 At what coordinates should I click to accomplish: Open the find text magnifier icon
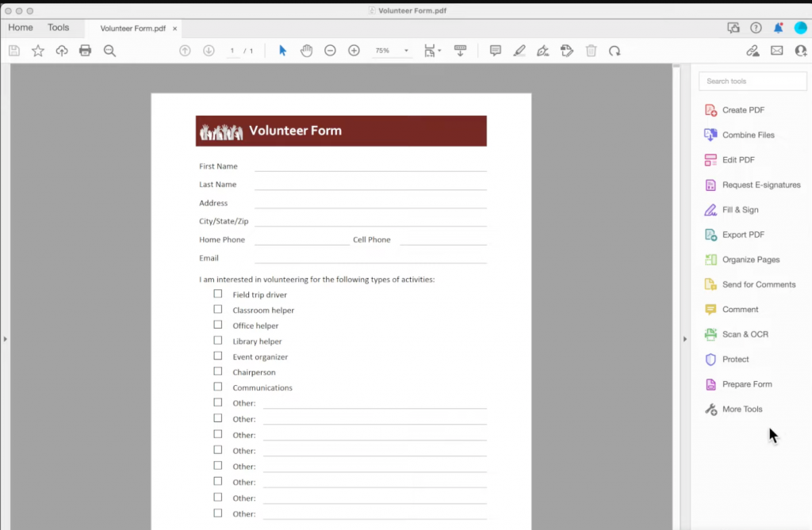(109, 51)
